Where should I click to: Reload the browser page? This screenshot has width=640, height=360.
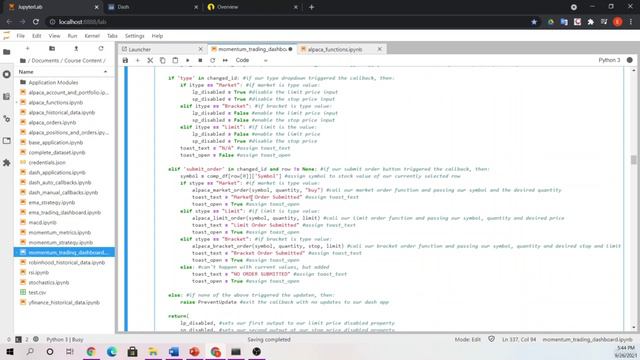(36, 22)
